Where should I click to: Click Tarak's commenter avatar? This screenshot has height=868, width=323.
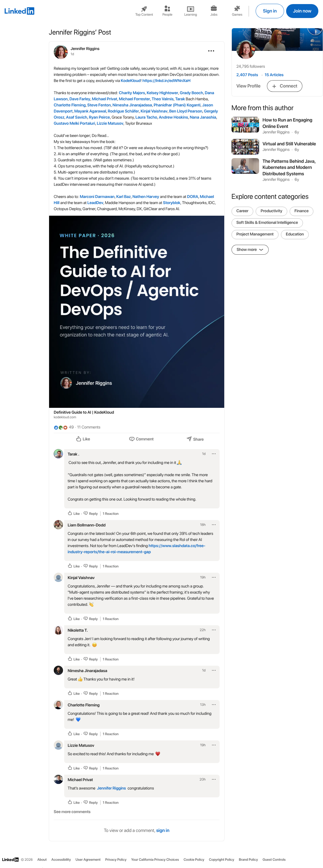[58, 453]
